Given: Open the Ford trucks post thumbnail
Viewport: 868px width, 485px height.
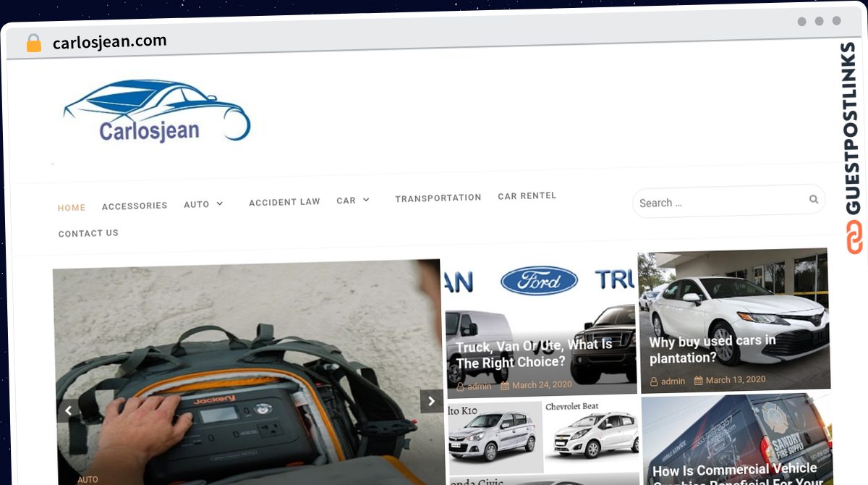Looking at the screenshot, I should (541, 326).
